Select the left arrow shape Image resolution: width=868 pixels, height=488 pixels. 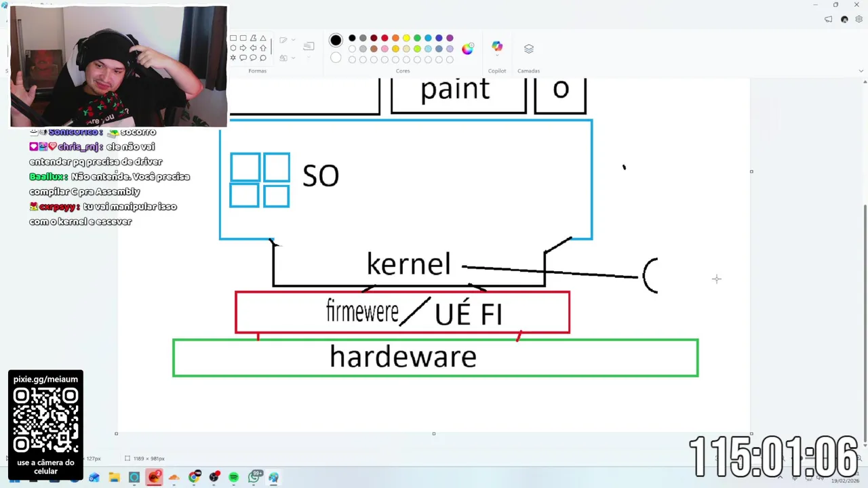click(253, 48)
